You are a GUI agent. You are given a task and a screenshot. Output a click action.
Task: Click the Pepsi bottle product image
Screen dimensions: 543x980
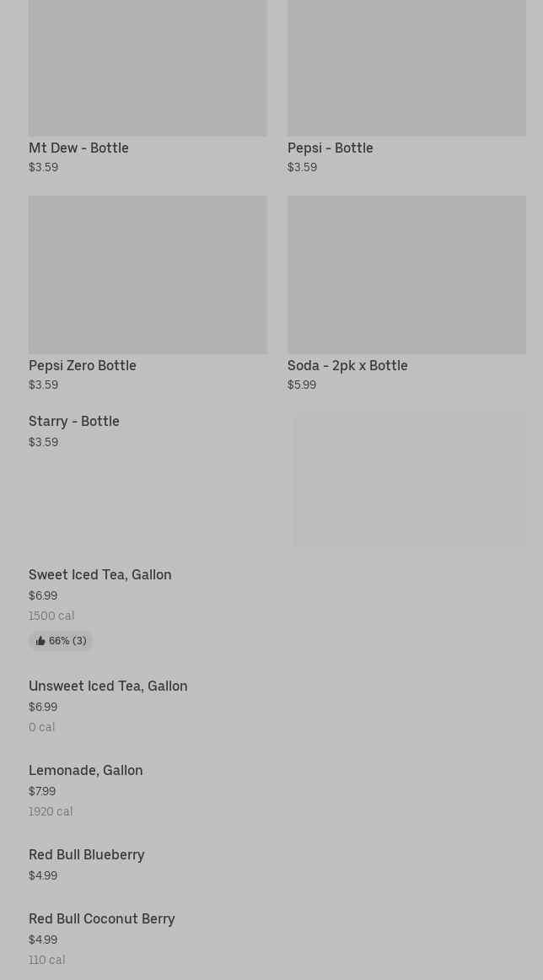pos(406,67)
